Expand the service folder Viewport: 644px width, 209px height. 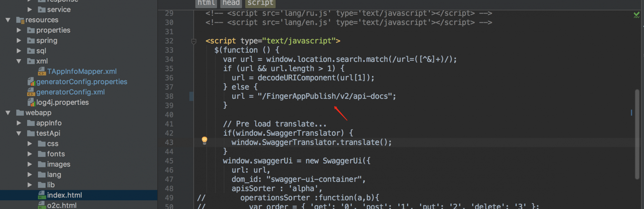(30, 9)
